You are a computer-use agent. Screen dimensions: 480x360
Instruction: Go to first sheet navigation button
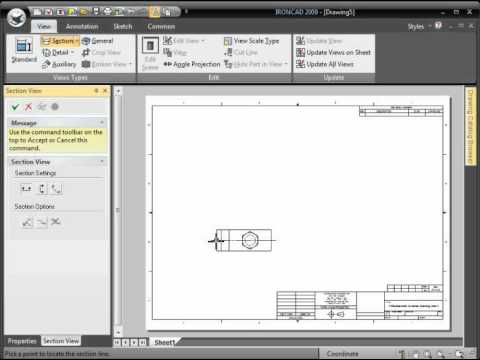pos(117,342)
